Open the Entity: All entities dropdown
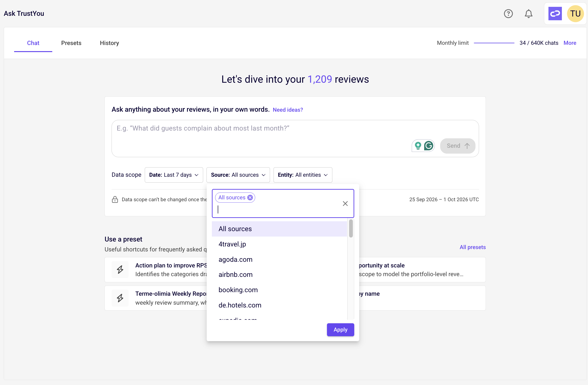Screen dimensions: 588x385 [x=303, y=175]
